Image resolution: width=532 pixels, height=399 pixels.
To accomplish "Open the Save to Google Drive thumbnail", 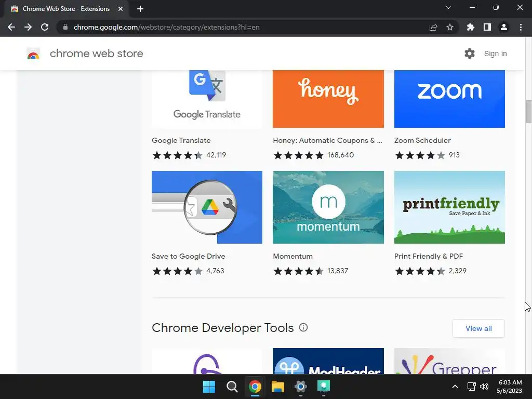I will click(207, 207).
